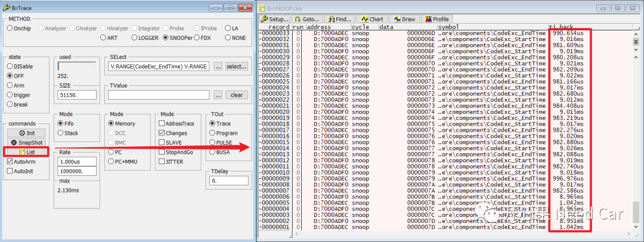
Task: Enable the AutoInit checkbox
Action: [10, 171]
